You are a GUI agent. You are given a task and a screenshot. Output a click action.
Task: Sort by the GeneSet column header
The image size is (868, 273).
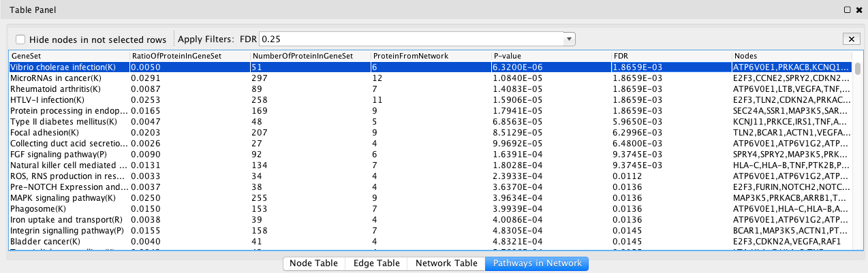[x=69, y=56]
